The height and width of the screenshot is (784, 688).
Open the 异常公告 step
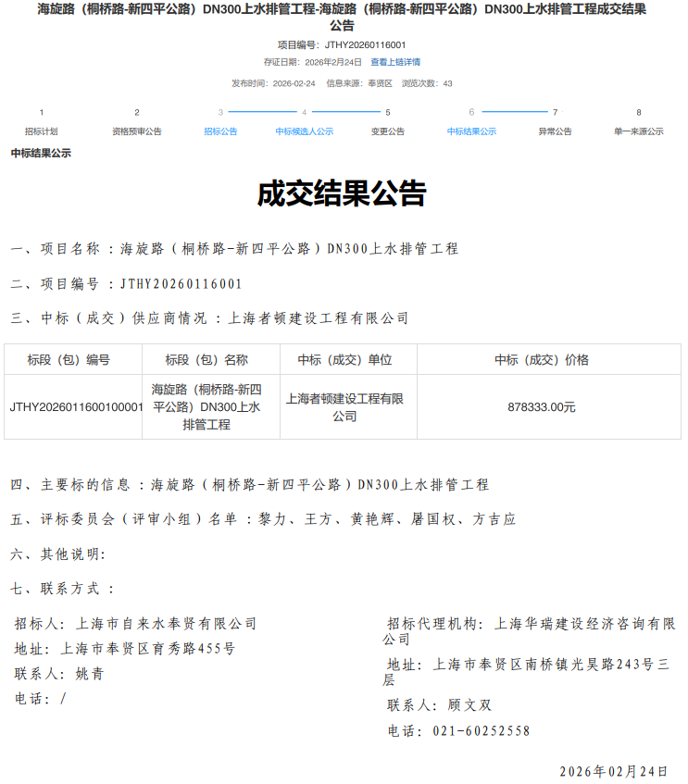[555, 131]
